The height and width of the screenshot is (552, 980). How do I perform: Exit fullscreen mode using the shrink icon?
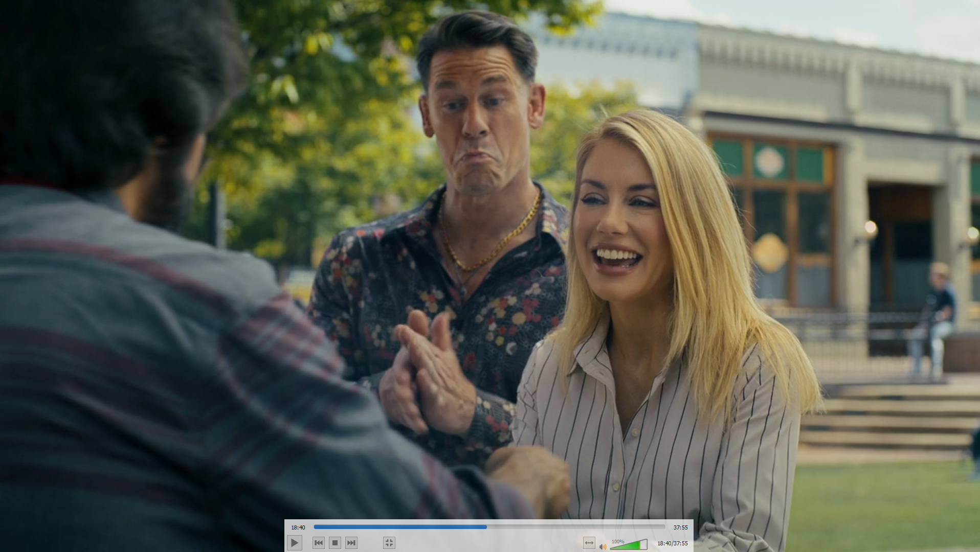click(x=389, y=543)
